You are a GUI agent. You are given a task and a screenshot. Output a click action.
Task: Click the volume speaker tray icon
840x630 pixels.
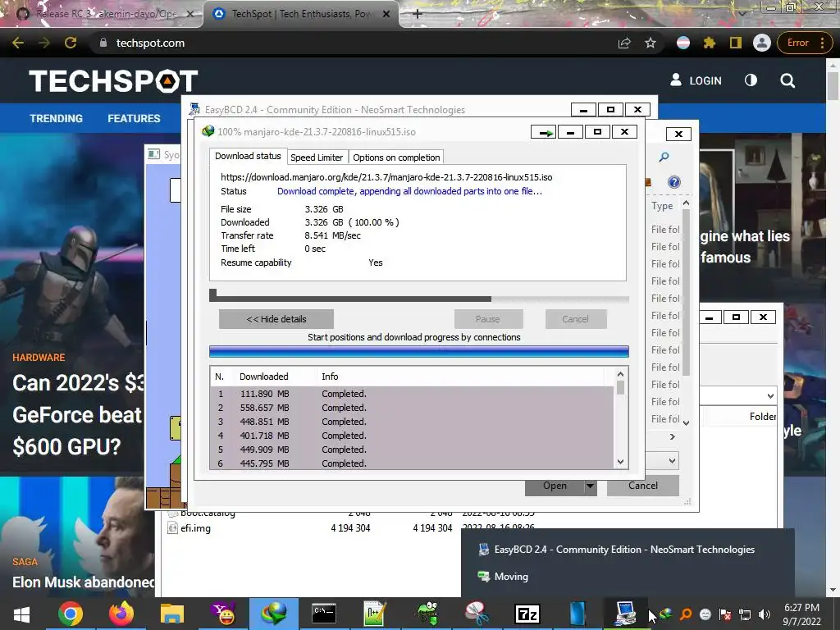765,614
